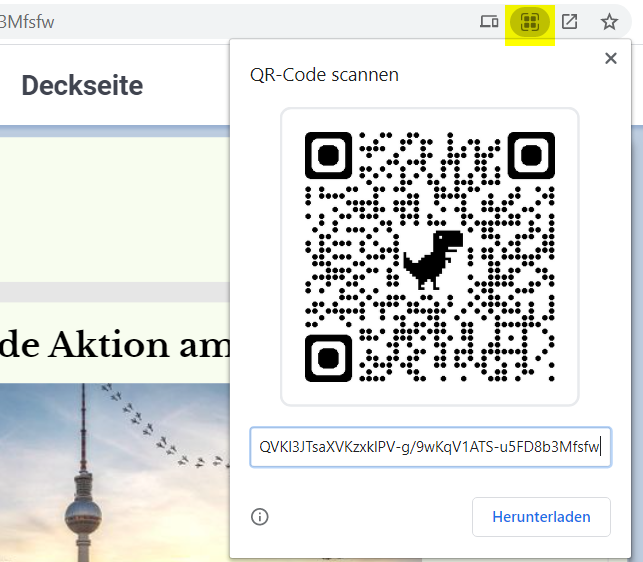643x562 pixels.
Task: Click the URL text field below the QR code
Action: (x=430, y=447)
